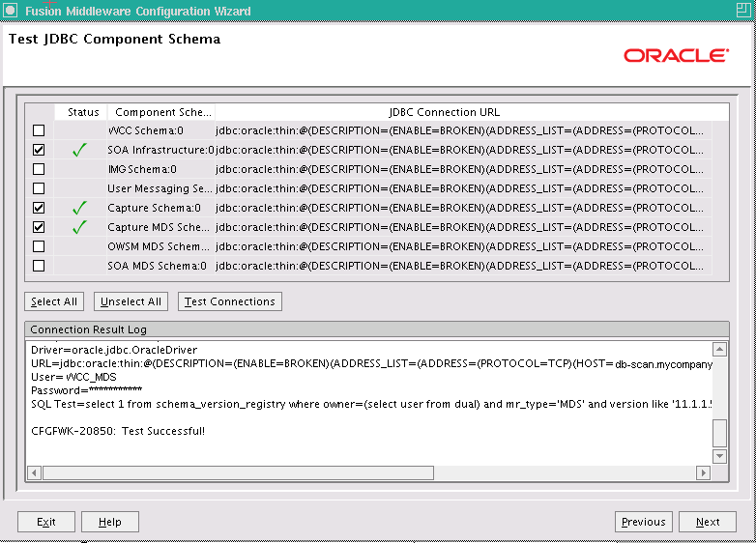This screenshot has height=543, width=756.
Task: Click the log scroll up arrow
Action: click(x=719, y=350)
